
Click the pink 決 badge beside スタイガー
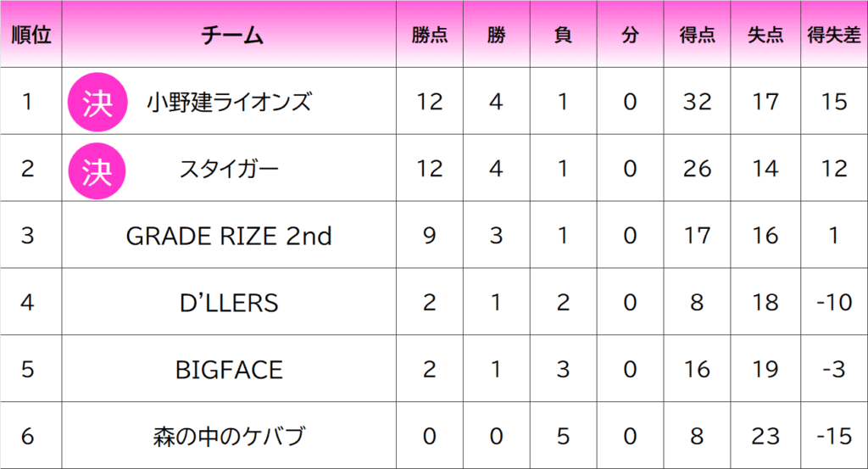tap(97, 171)
